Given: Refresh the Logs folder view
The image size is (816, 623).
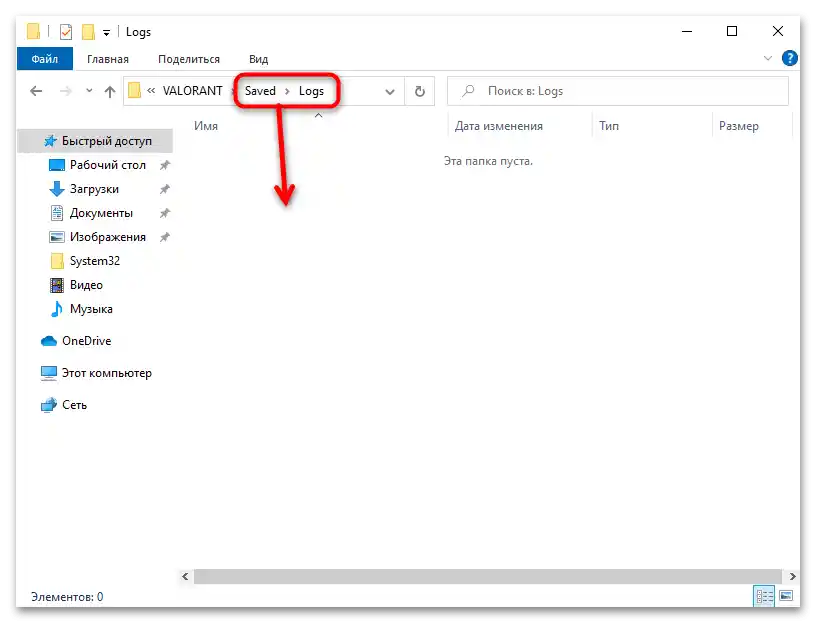Looking at the screenshot, I should [x=419, y=90].
